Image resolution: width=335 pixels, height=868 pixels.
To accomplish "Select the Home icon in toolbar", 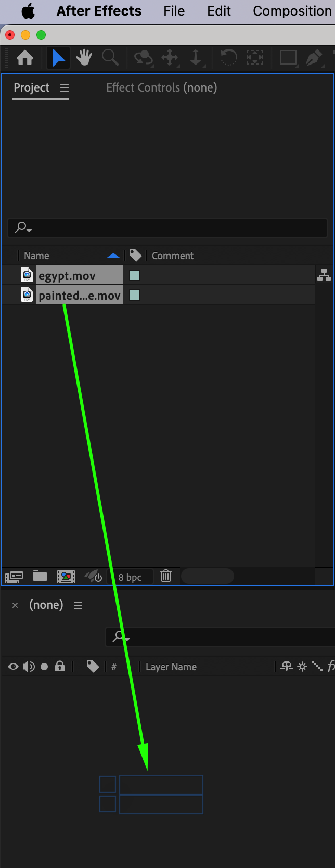I will point(25,58).
